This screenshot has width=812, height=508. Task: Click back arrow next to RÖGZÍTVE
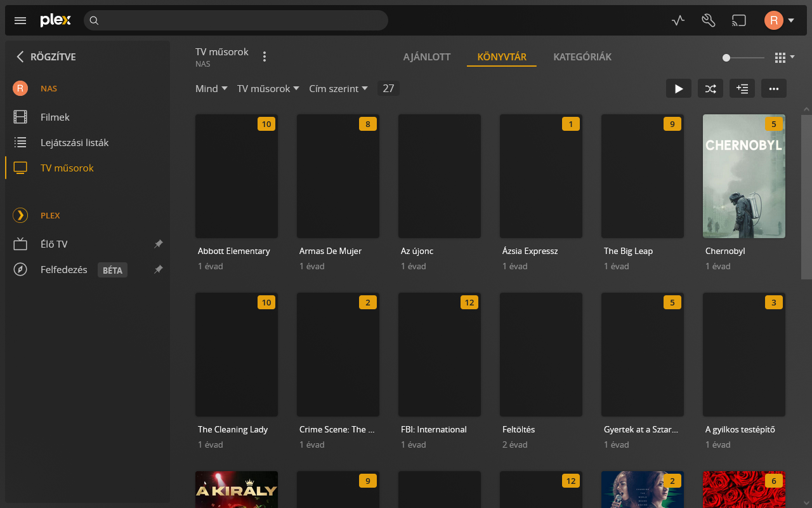20,57
